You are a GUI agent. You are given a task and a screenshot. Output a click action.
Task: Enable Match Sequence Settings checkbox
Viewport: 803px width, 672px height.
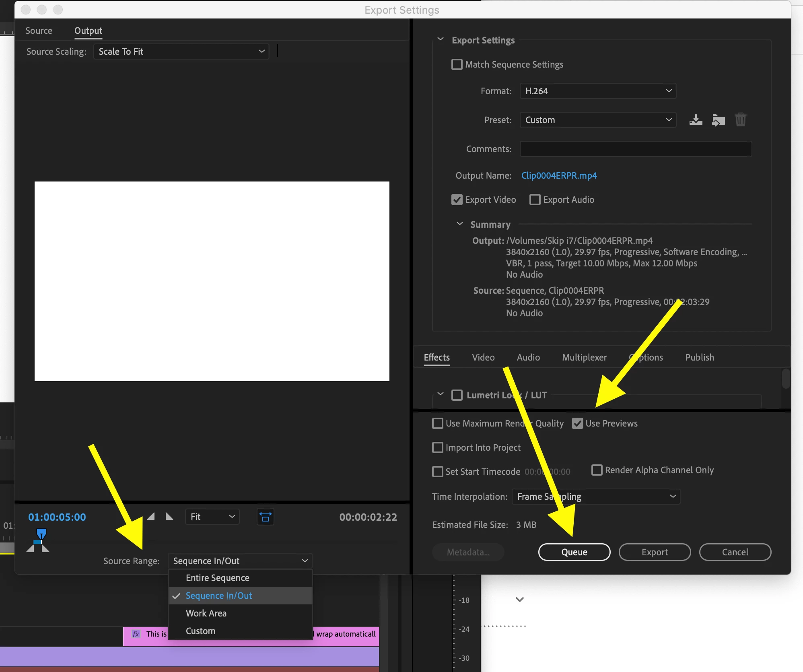(x=457, y=64)
